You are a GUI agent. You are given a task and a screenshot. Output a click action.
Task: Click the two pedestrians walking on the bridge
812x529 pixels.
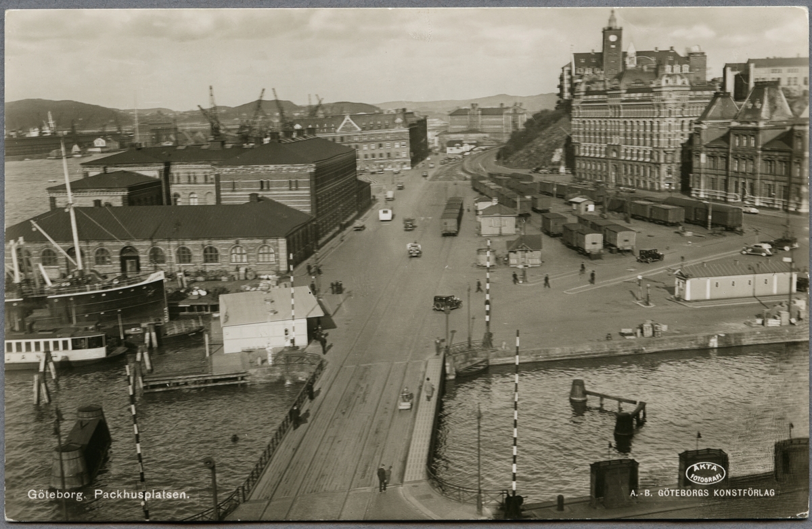(383, 477)
